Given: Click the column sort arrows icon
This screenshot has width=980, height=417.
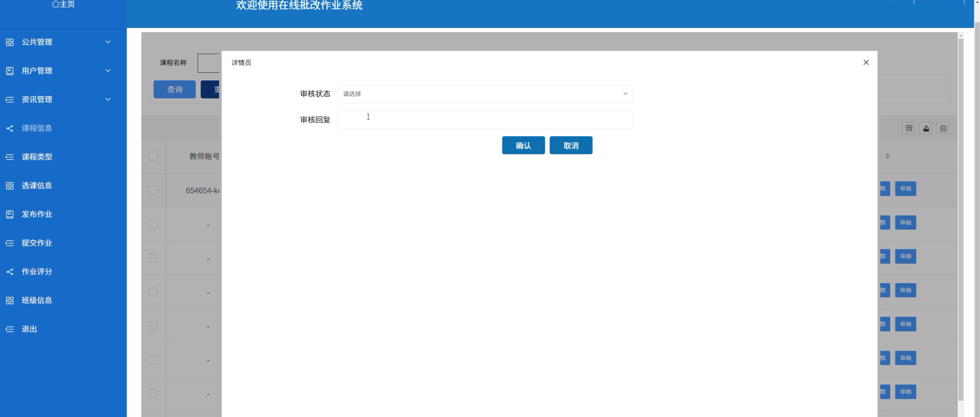Looking at the screenshot, I should (x=887, y=156).
